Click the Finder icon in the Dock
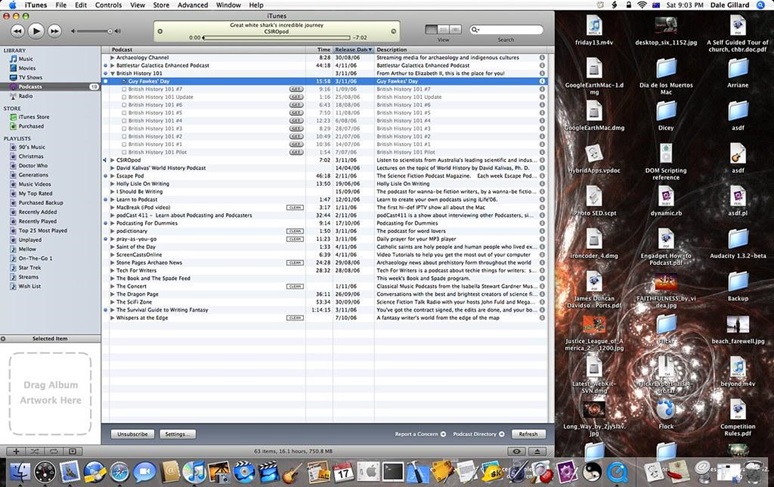774x487 pixels. coord(20,472)
